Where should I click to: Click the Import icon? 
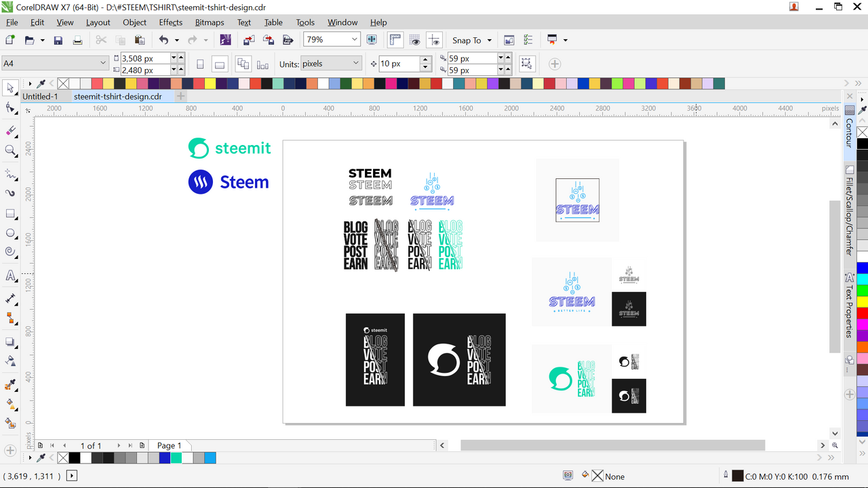point(248,40)
